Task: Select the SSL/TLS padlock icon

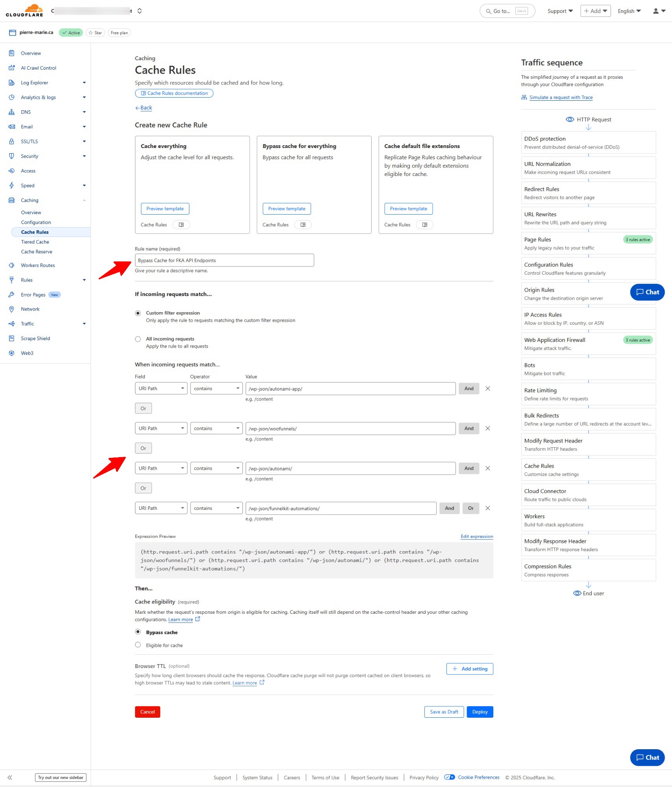Action: coord(11,141)
